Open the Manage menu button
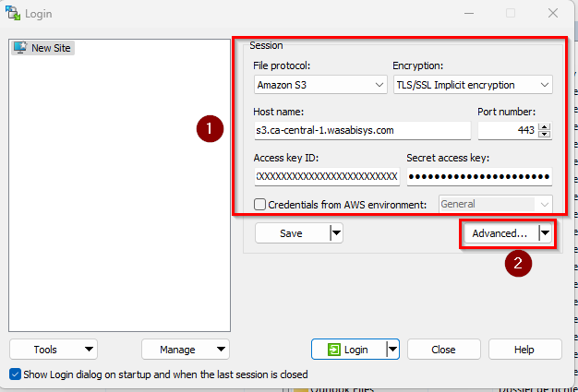 pyautogui.click(x=186, y=350)
